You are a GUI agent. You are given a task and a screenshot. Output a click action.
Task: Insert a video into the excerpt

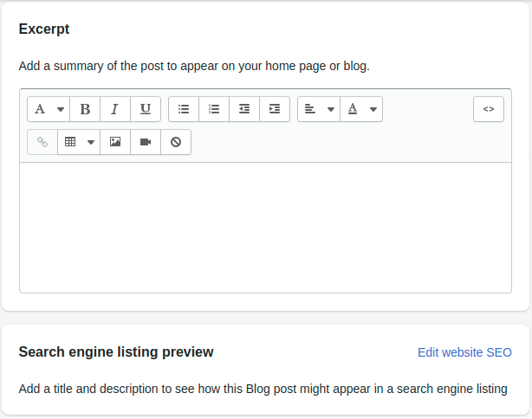[146, 142]
